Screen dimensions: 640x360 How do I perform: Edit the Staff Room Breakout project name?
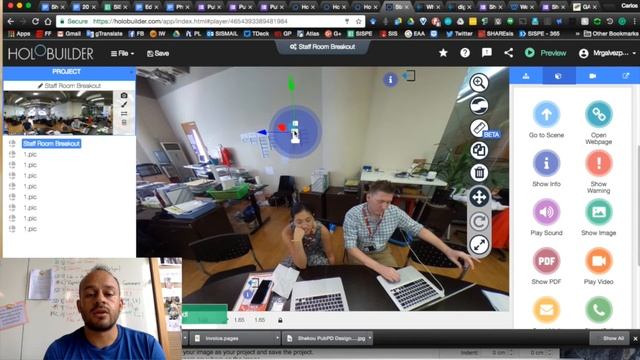(69, 86)
